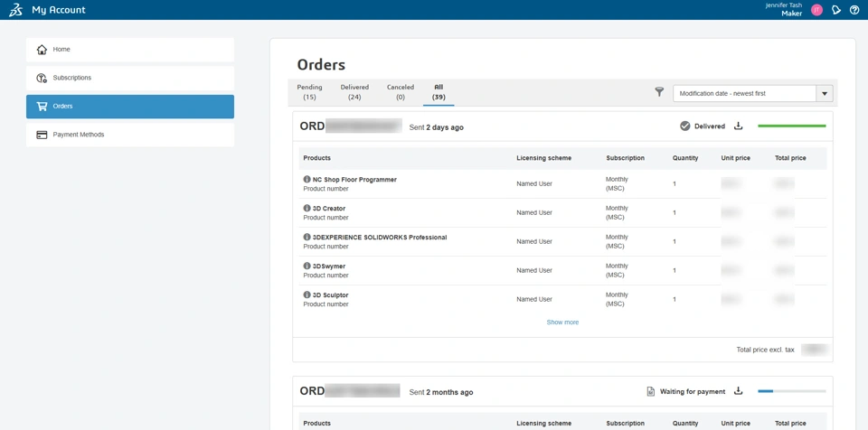Click the Payment Methods card icon in the sidebar
This screenshot has height=430, width=868.
pyautogui.click(x=42, y=135)
